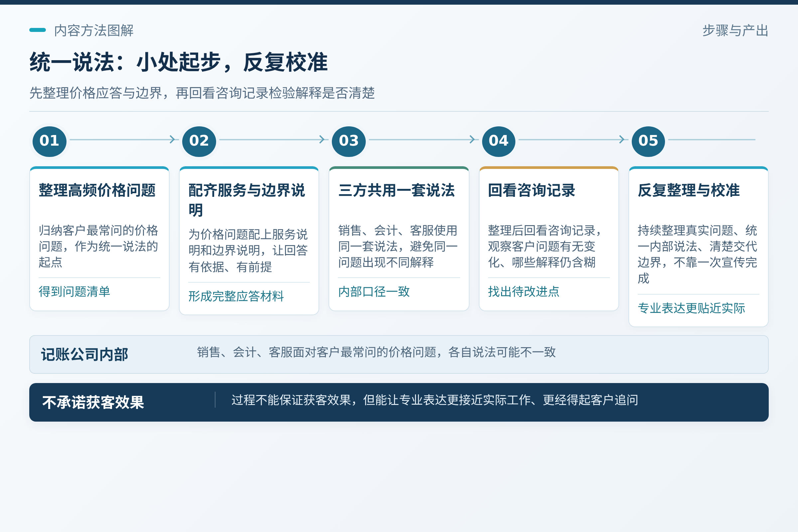
Task: Select the heading 回看咨询记录
Action: 532,190
